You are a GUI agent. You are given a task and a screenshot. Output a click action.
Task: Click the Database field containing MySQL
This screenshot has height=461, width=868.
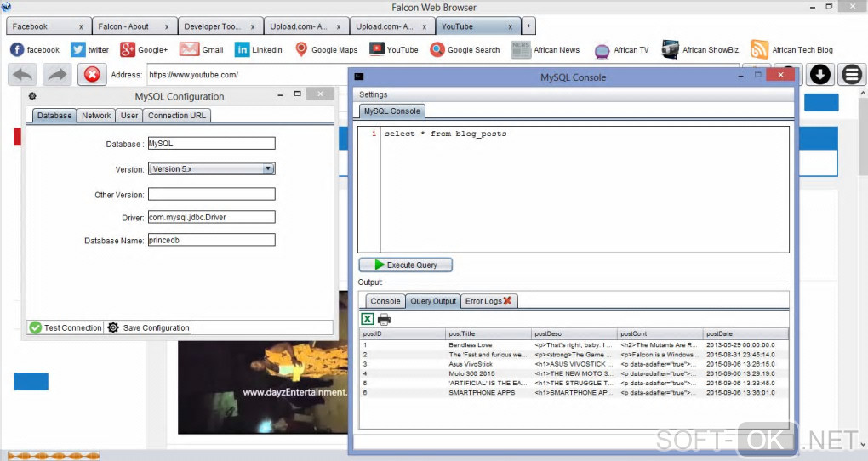(211, 144)
